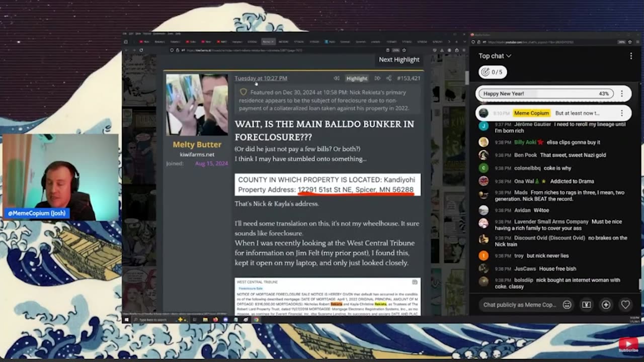The image size is (644, 362).
Task: Open Happy New Year poll options menu
Action: click(x=622, y=94)
